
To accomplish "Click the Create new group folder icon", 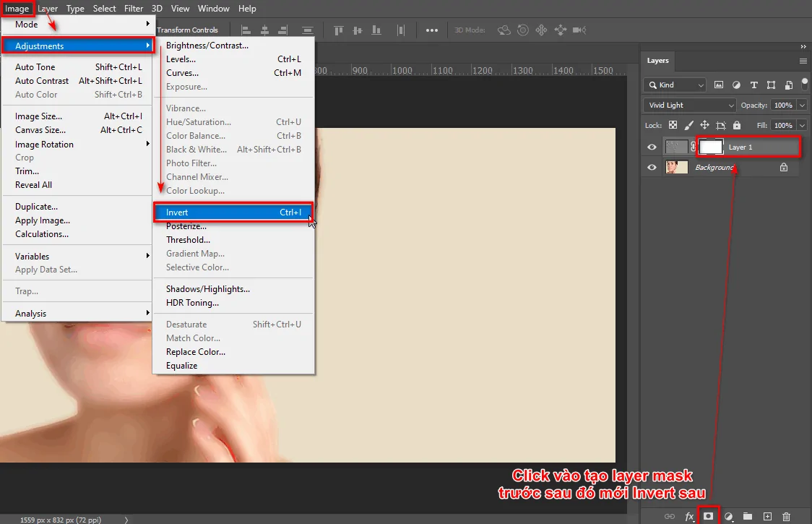I will [x=748, y=516].
